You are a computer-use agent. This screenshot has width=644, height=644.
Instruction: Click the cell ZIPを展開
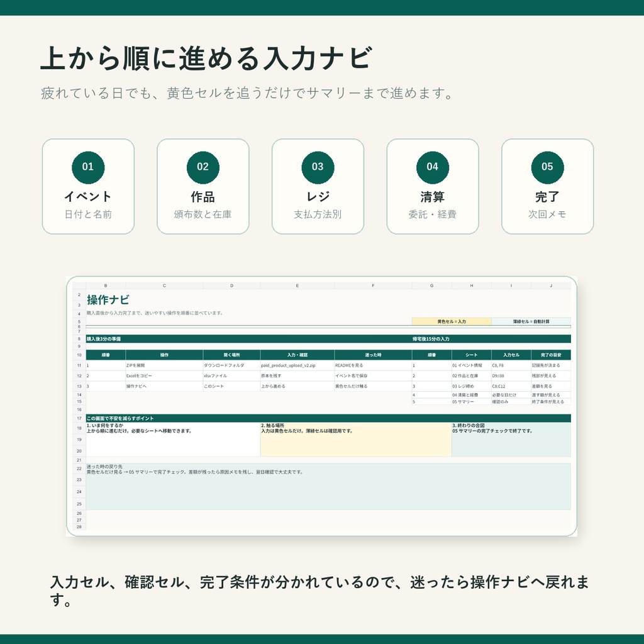point(164,365)
